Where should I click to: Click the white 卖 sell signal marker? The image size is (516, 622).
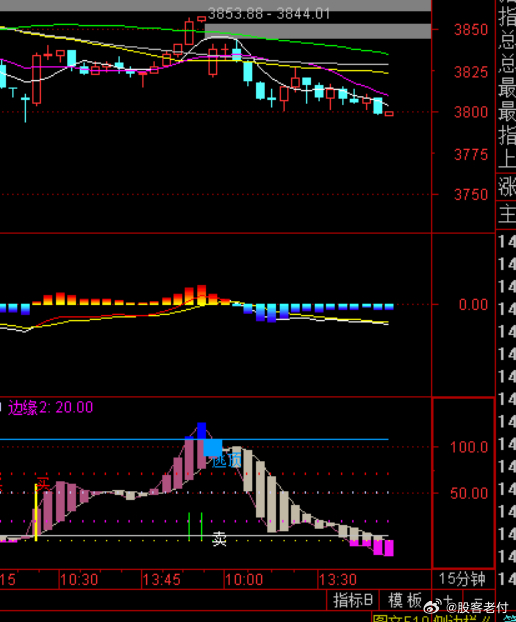pyautogui.click(x=219, y=539)
